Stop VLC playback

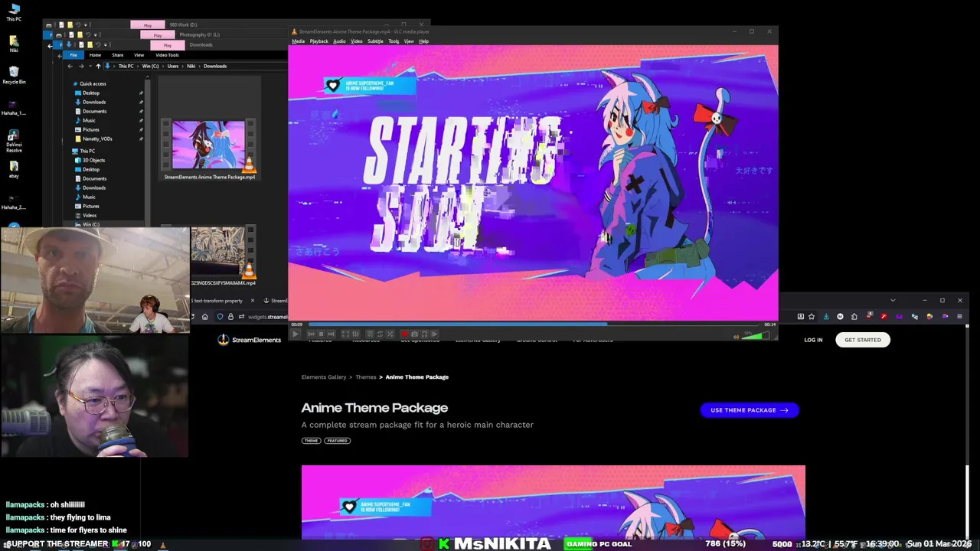[321, 334]
